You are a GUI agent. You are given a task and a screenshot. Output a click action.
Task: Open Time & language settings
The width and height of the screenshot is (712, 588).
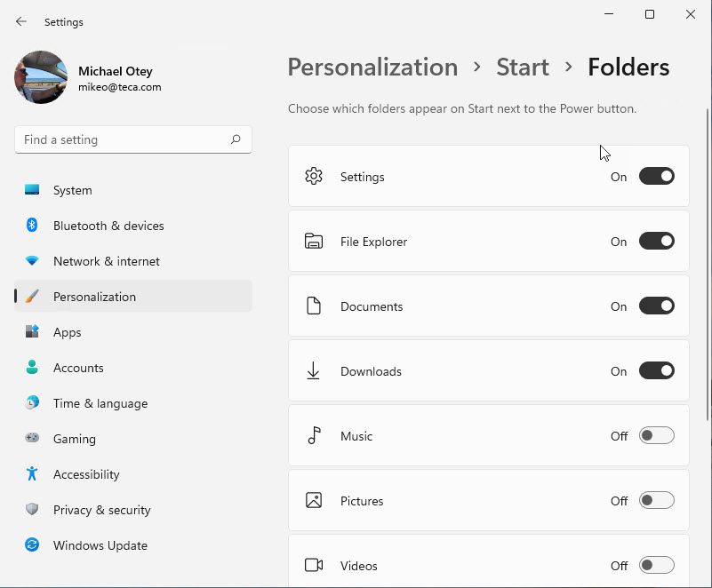133,403
